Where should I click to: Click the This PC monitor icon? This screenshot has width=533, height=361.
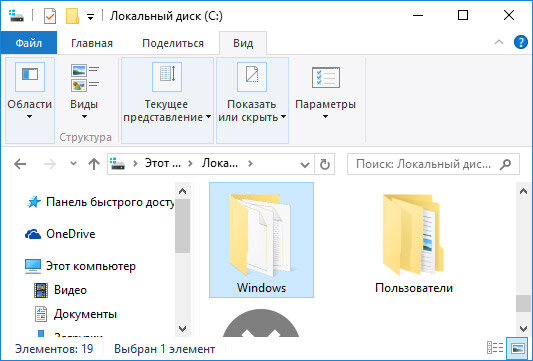[33, 266]
